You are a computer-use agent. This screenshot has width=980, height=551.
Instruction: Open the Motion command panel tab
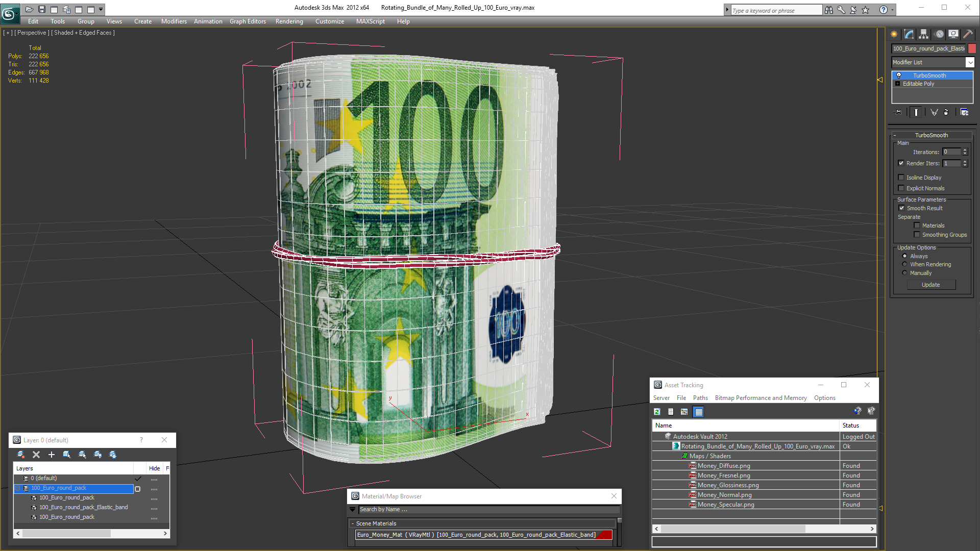pos(939,34)
